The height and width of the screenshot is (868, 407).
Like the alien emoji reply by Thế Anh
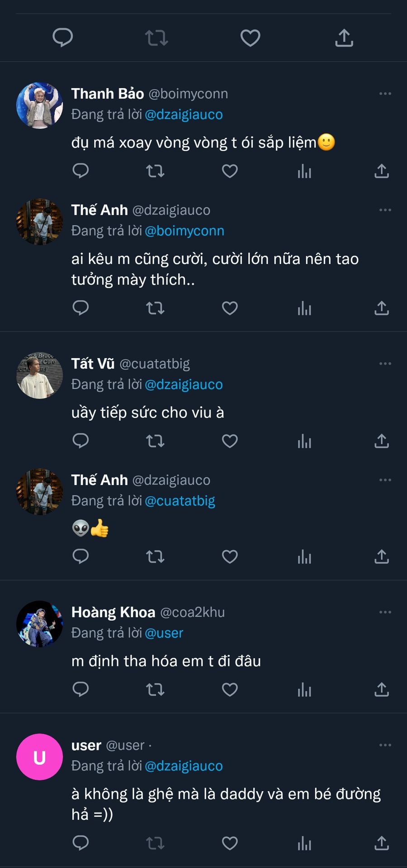click(x=230, y=557)
